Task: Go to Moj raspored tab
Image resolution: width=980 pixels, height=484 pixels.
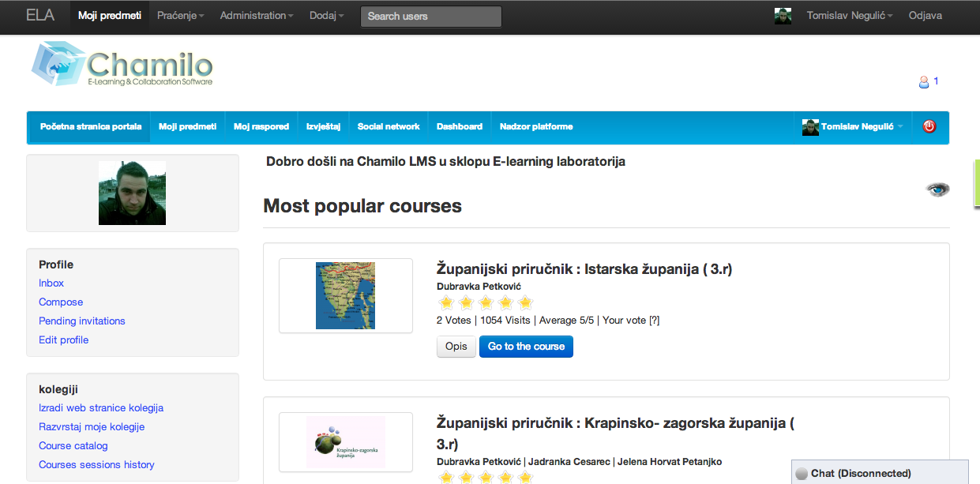Action: click(261, 126)
